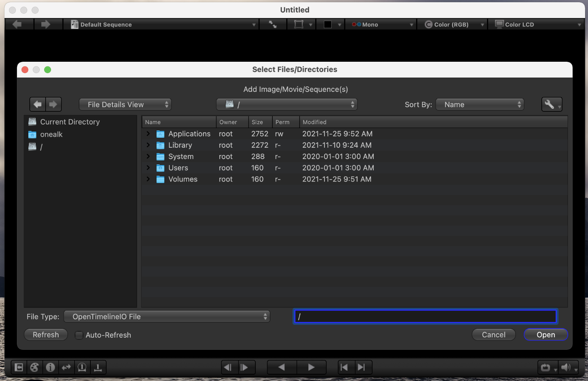The height and width of the screenshot is (381, 588).
Task: Sort by the Name column header
Action: pos(179,122)
